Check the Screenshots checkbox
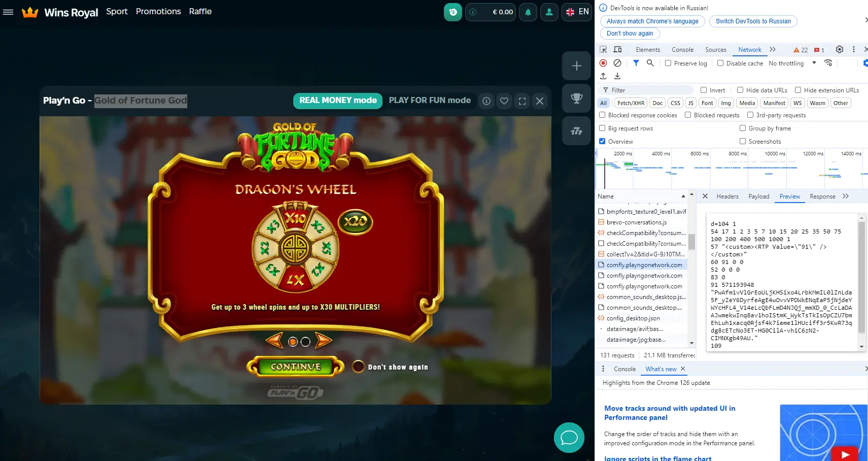The height and width of the screenshot is (461, 868). click(x=743, y=141)
